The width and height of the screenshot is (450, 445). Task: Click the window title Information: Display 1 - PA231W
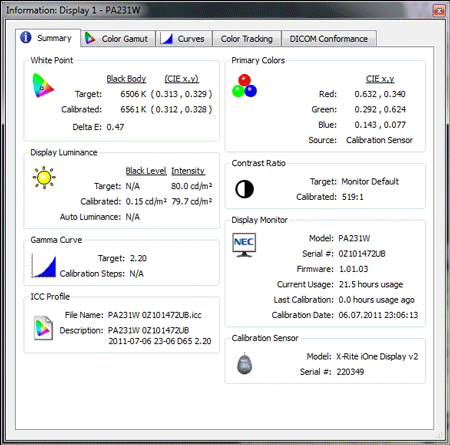click(x=73, y=10)
